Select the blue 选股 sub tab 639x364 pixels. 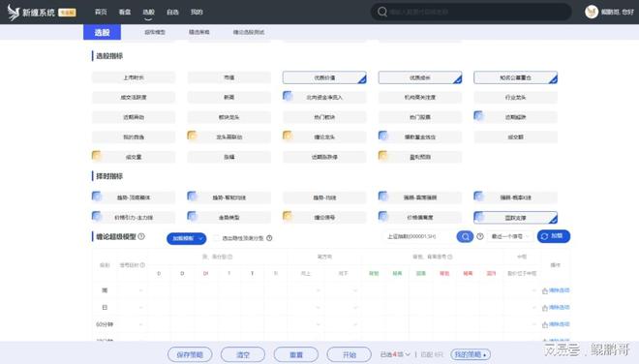pos(102,32)
